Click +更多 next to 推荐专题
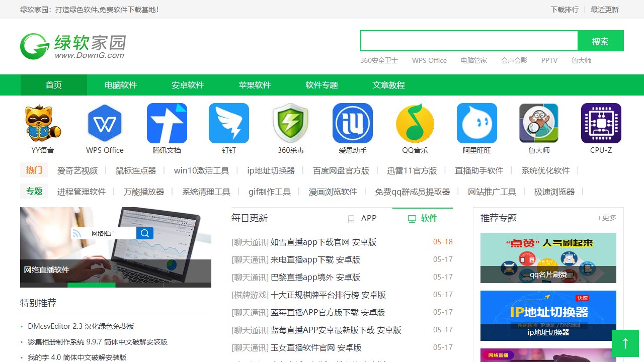644x362 pixels. (x=607, y=218)
